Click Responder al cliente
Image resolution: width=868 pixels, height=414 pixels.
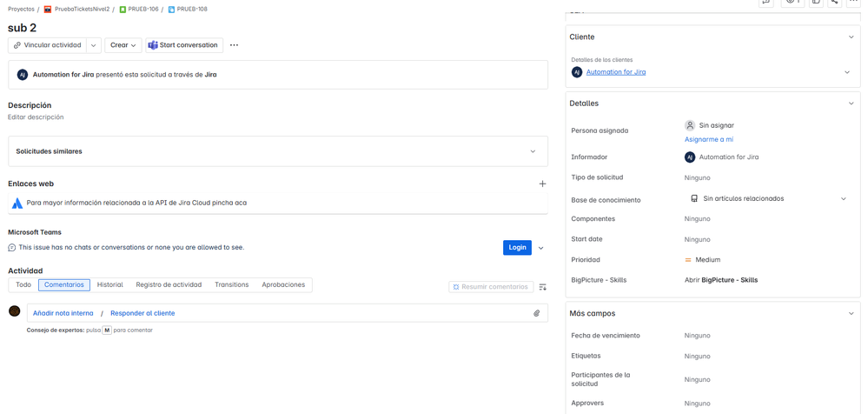[142, 313]
